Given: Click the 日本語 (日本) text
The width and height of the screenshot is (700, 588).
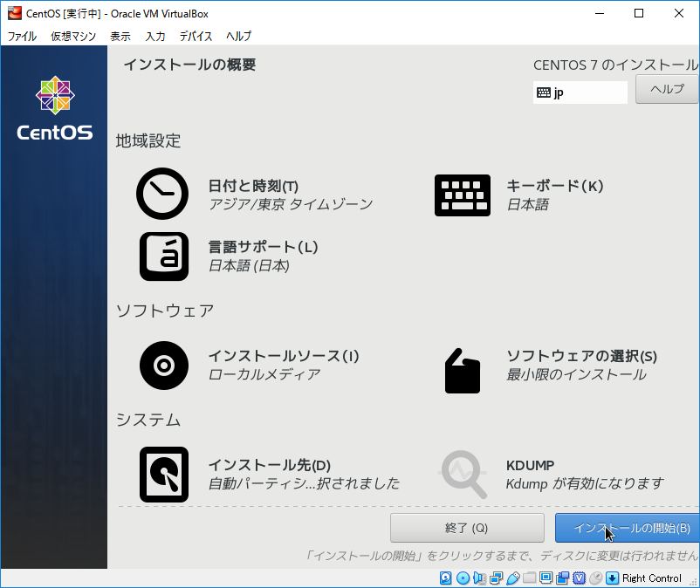Looking at the screenshot, I should pos(249,266).
